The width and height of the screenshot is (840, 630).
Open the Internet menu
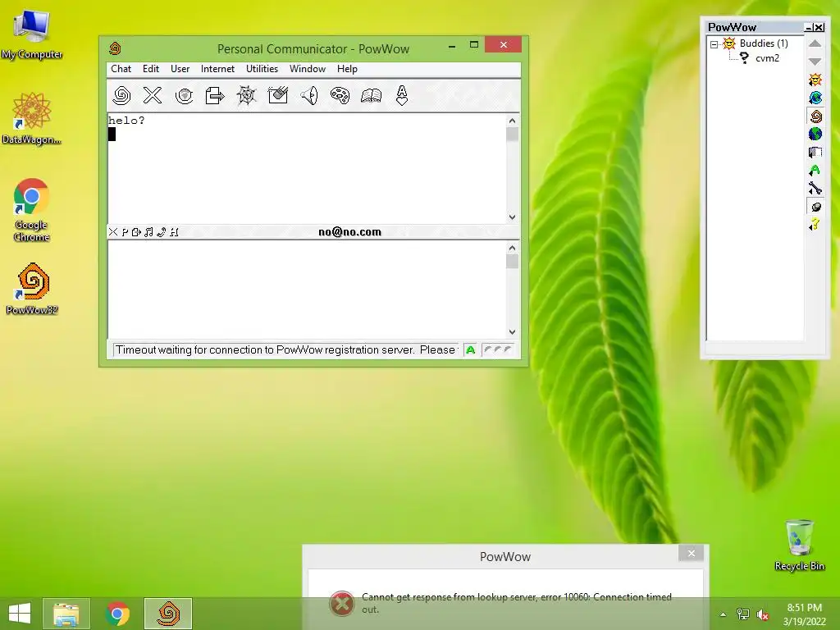point(217,69)
